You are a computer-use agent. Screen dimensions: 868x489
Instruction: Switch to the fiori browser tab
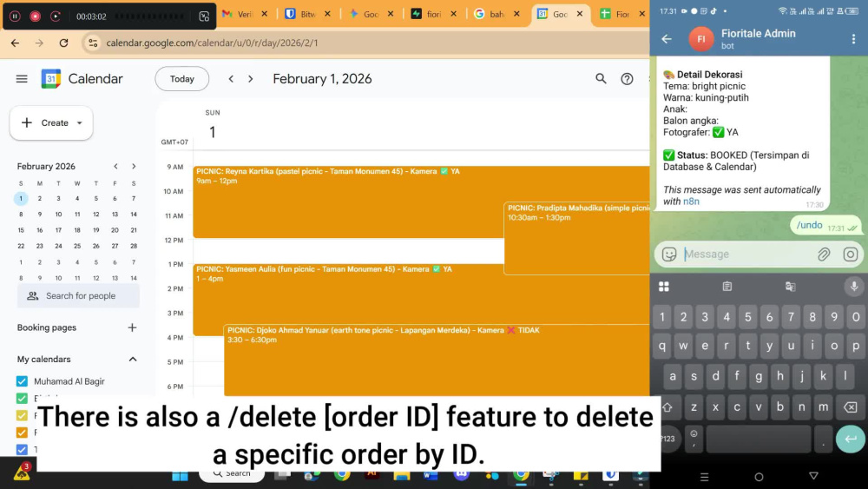point(434,15)
